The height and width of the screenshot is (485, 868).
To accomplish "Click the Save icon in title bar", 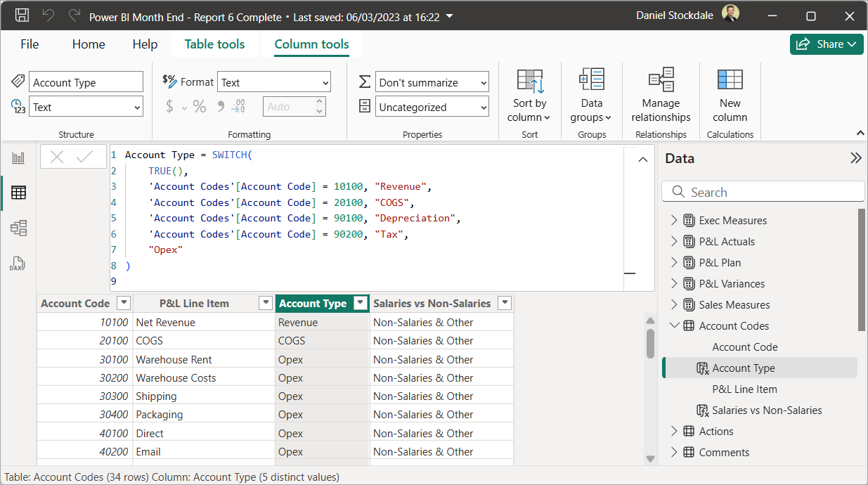I will coord(22,16).
